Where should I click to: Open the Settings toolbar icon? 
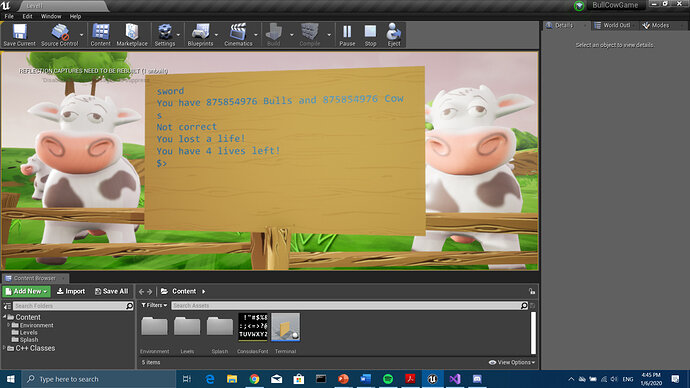[165, 35]
